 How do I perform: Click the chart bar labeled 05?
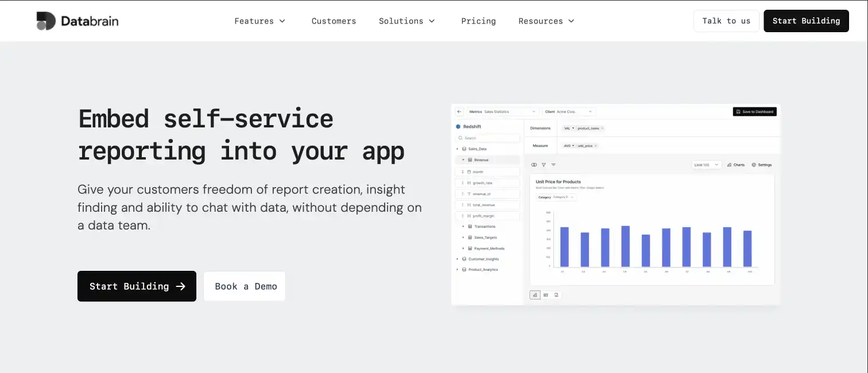click(x=646, y=251)
